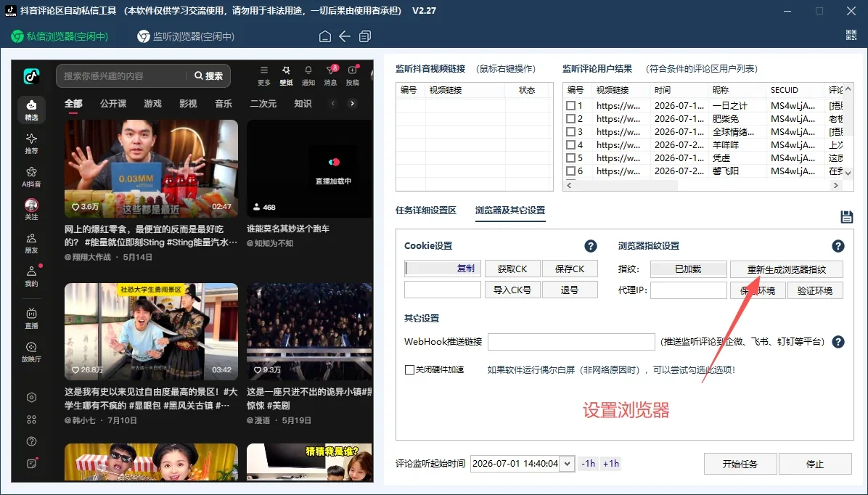Viewport: 868px width, 495px height.
Task: Open the QR code icon at top right
Action: click(851, 35)
